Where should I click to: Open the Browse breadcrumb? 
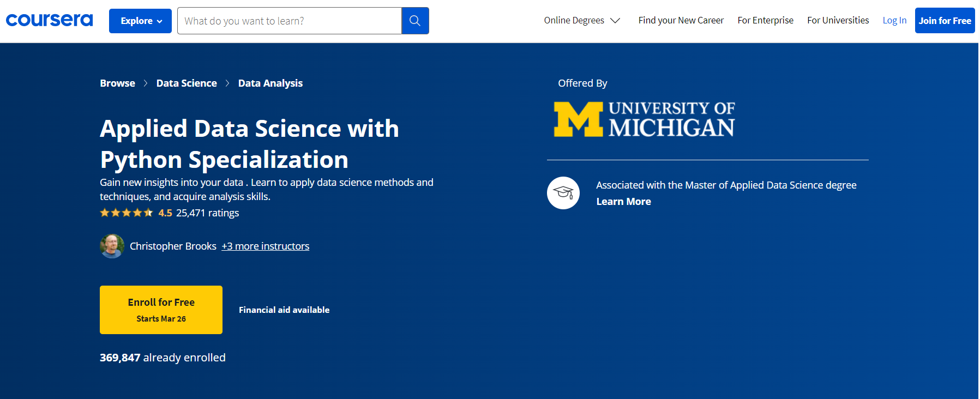tap(117, 83)
